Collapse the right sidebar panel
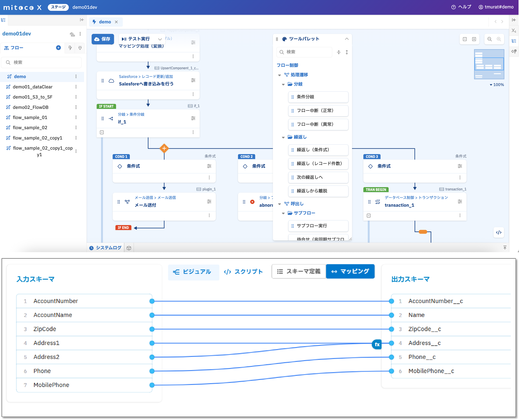 coord(514,20)
